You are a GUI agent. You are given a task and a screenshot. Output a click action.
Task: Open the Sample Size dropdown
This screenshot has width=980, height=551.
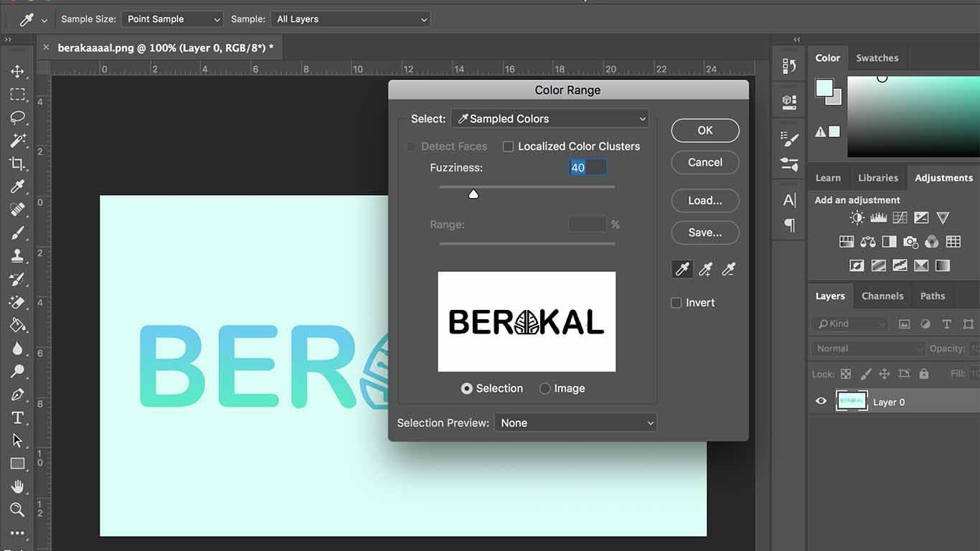click(x=172, y=19)
